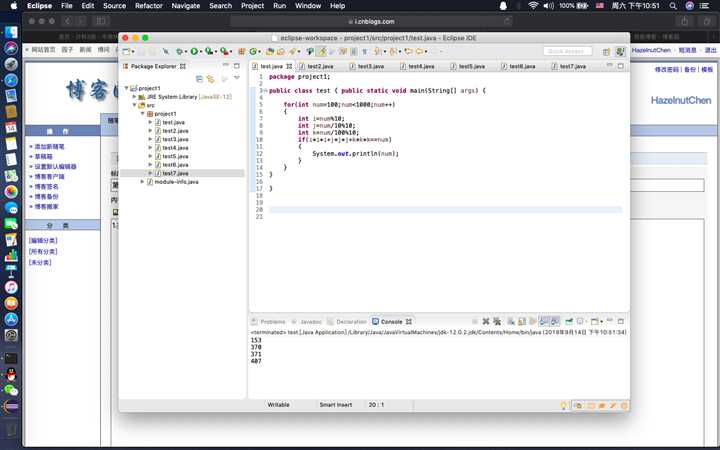Click 添加新随笔 link in browser sidebar
Image resolution: width=720 pixels, height=450 pixels.
[50, 146]
